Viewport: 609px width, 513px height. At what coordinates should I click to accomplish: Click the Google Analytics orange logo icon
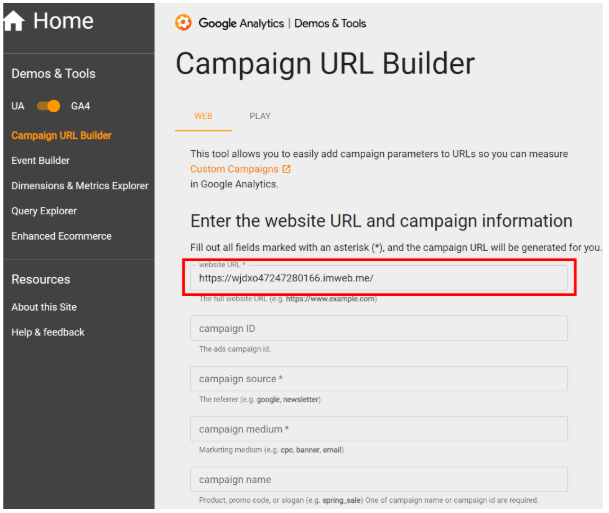coord(183,23)
